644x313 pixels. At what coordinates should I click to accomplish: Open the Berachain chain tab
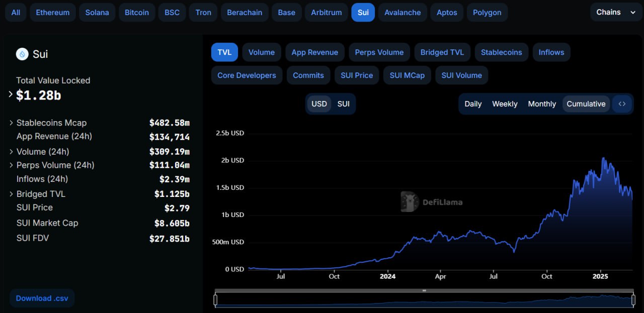[245, 13]
